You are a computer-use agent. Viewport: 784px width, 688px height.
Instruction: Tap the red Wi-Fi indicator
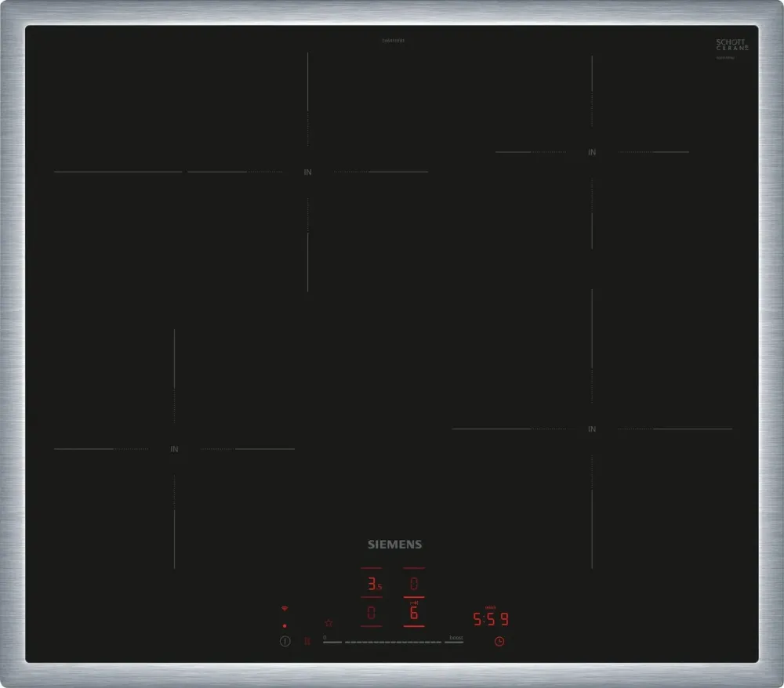pyautogui.click(x=285, y=608)
